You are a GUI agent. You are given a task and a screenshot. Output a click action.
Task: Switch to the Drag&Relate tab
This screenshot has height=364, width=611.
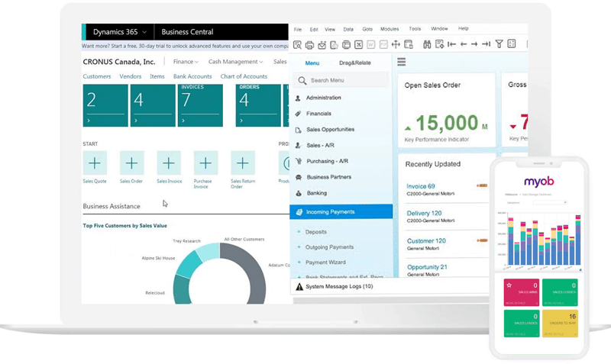(354, 63)
